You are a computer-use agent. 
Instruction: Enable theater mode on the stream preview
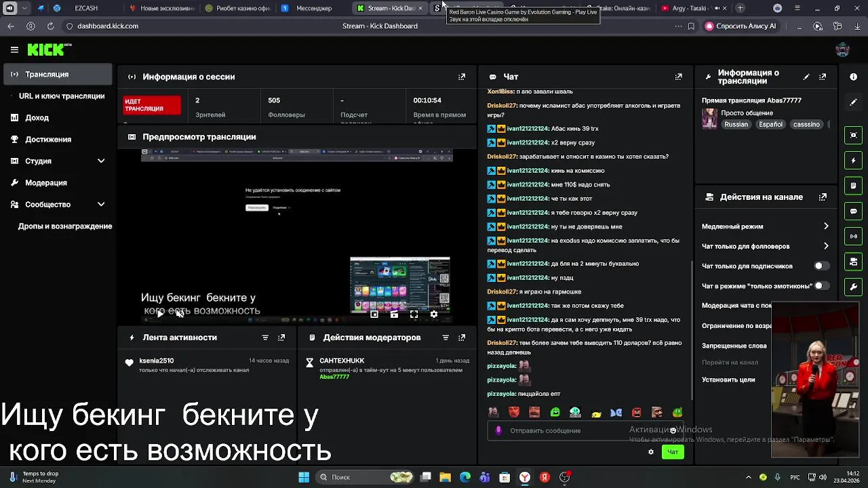click(394, 314)
